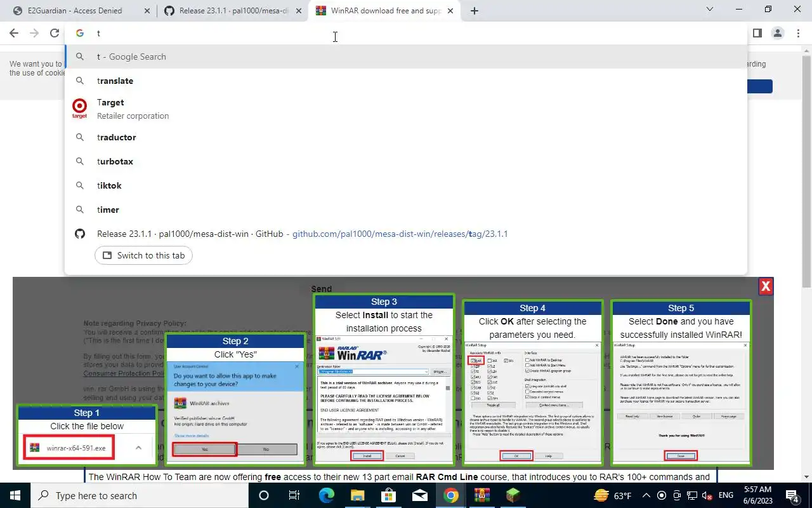Open a new browser tab
The width and height of the screenshot is (812, 508).
coord(474,11)
